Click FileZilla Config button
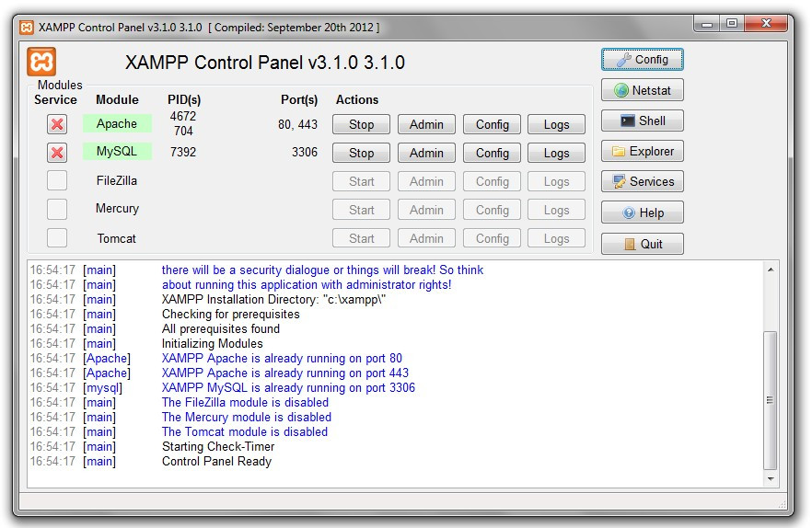 pos(492,181)
